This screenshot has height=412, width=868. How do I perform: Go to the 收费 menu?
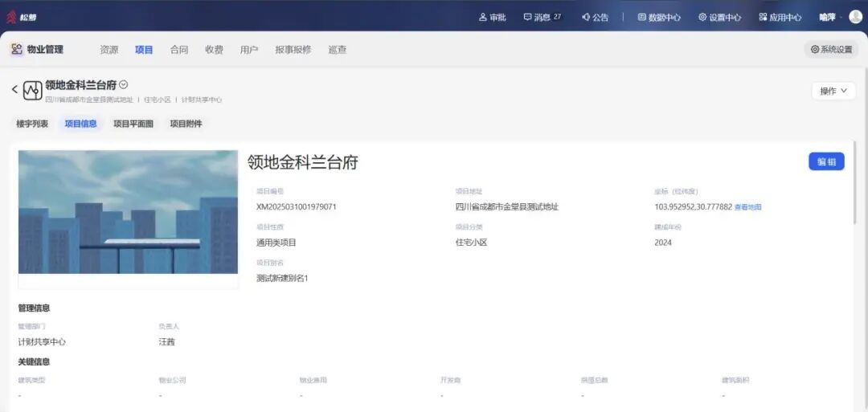(x=215, y=50)
